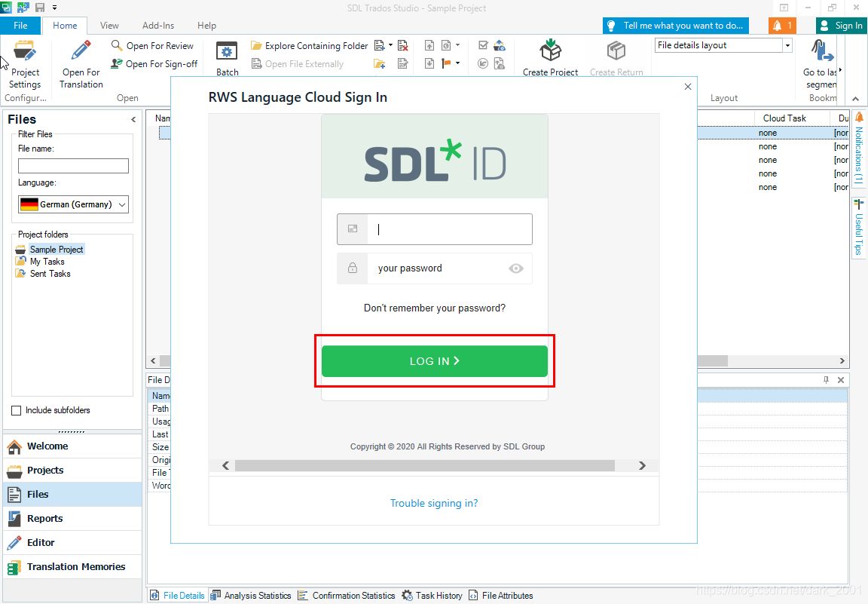Click the Sign In button at top right
Image resolution: width=868 pixels, height=604 pixels.
tap(842, 26)
